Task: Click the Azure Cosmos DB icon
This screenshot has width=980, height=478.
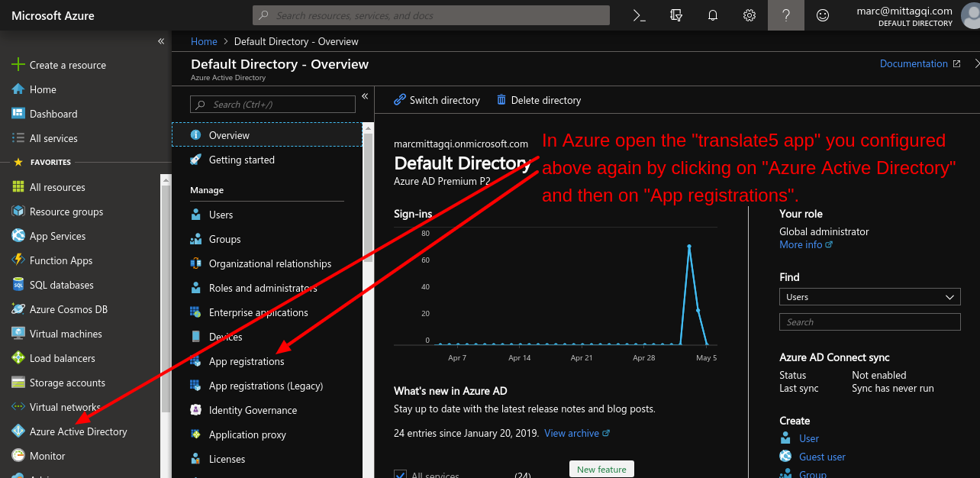Action: [x=18, y=309]
